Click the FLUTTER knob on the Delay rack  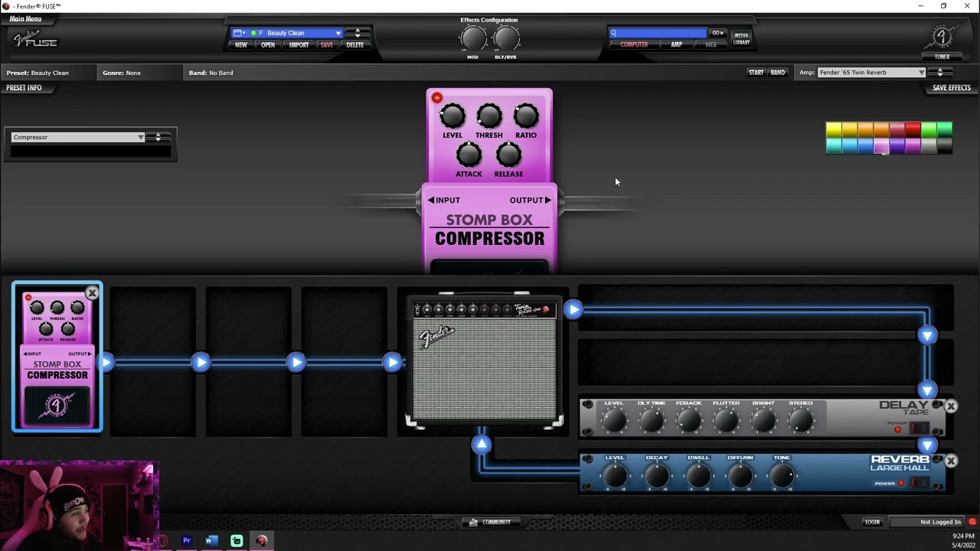click(726, 420)
